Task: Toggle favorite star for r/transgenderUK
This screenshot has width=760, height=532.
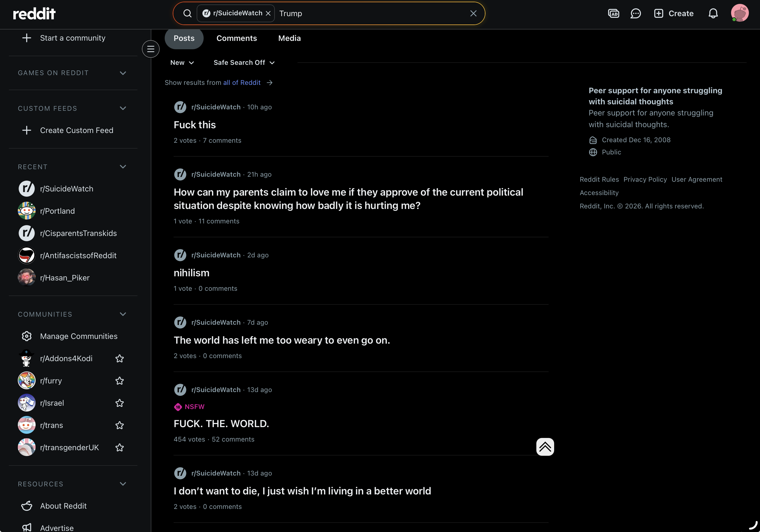Action: (x=120, y=448)
